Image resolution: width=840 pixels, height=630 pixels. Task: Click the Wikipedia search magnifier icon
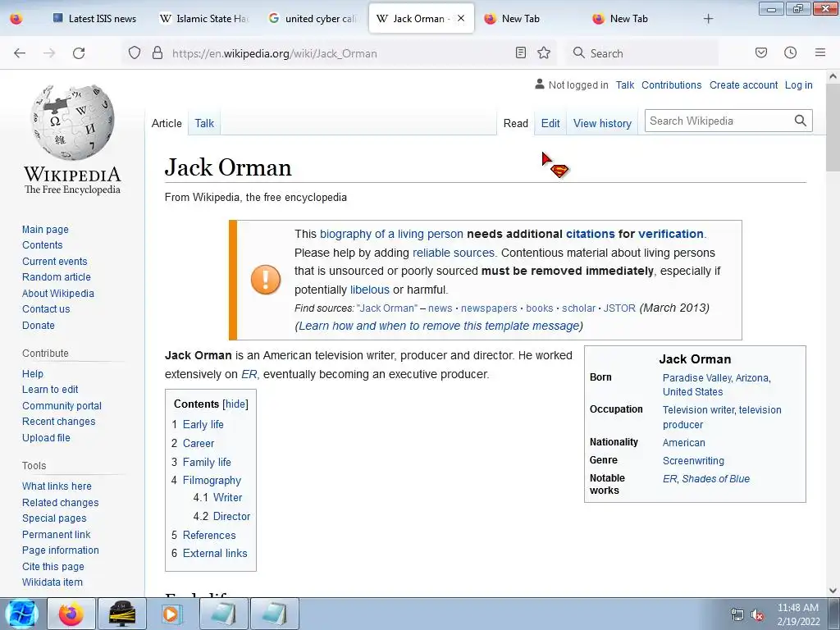coord(800,121)
